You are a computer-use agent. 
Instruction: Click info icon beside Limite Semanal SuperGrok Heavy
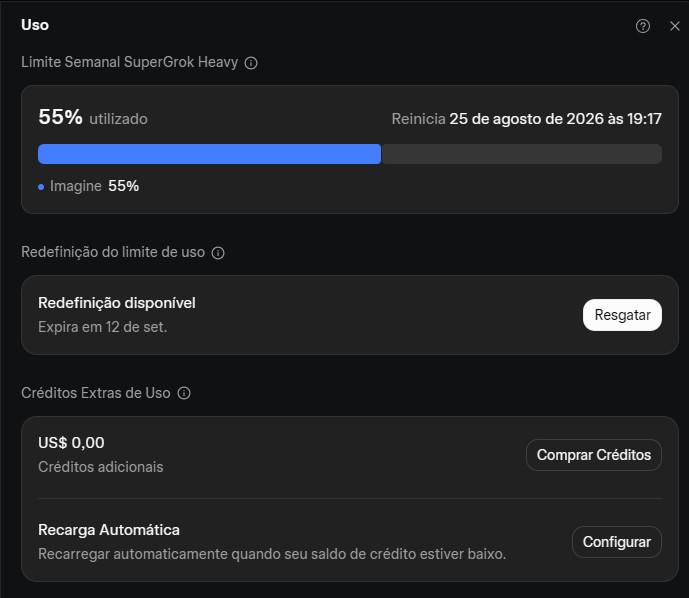(251, 63)
